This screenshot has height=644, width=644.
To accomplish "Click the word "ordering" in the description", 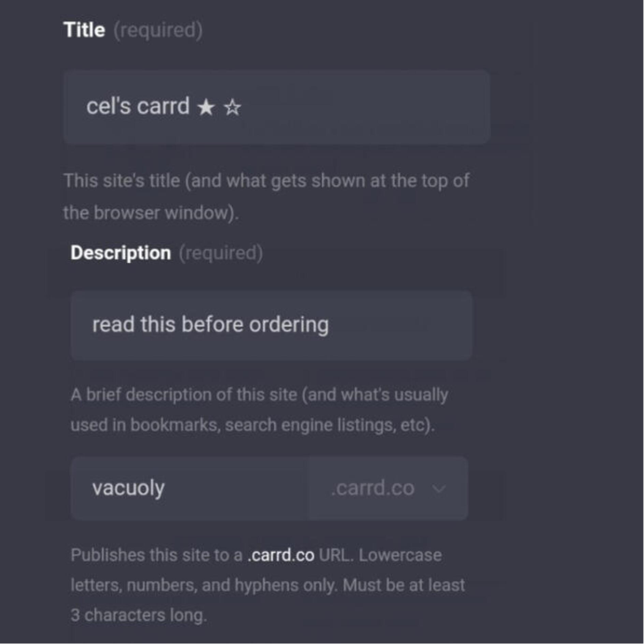I will 289,325.
